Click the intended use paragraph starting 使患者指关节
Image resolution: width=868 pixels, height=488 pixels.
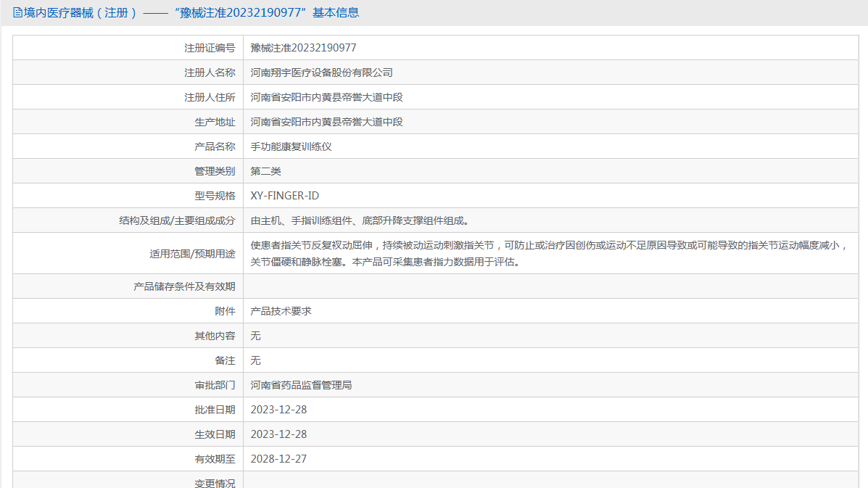(x=550, y=253)
